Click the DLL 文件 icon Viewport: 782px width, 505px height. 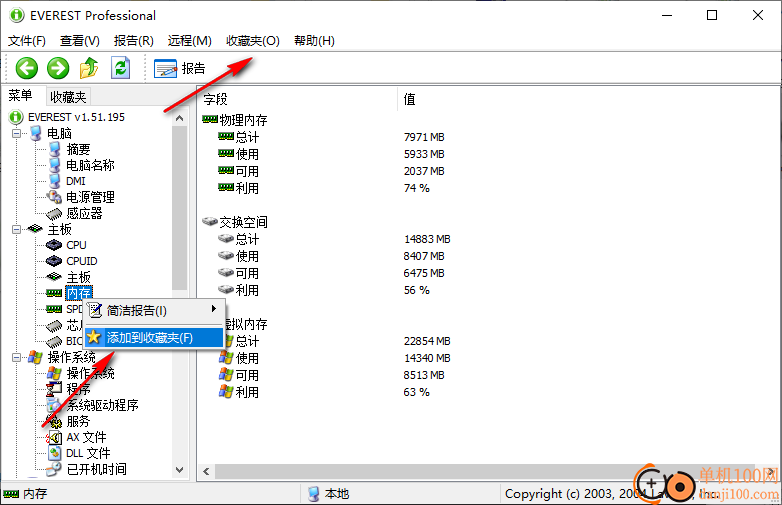[54, 453]
